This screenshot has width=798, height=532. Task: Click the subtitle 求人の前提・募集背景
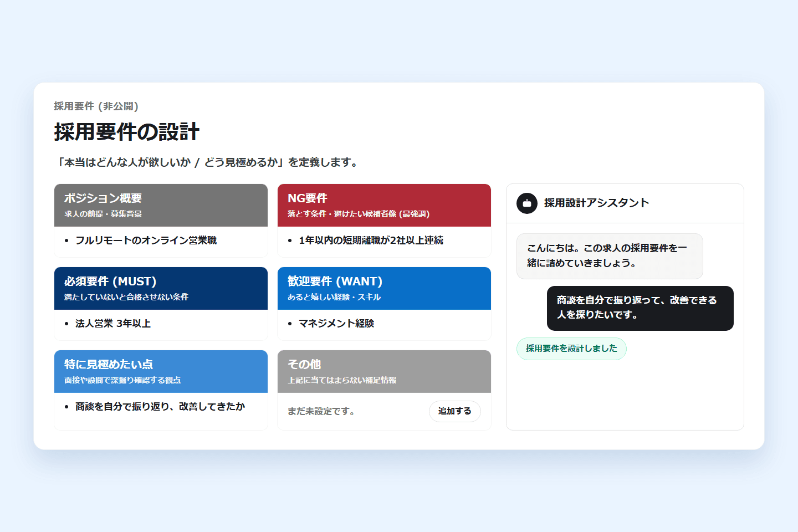(x=103, y=214)
